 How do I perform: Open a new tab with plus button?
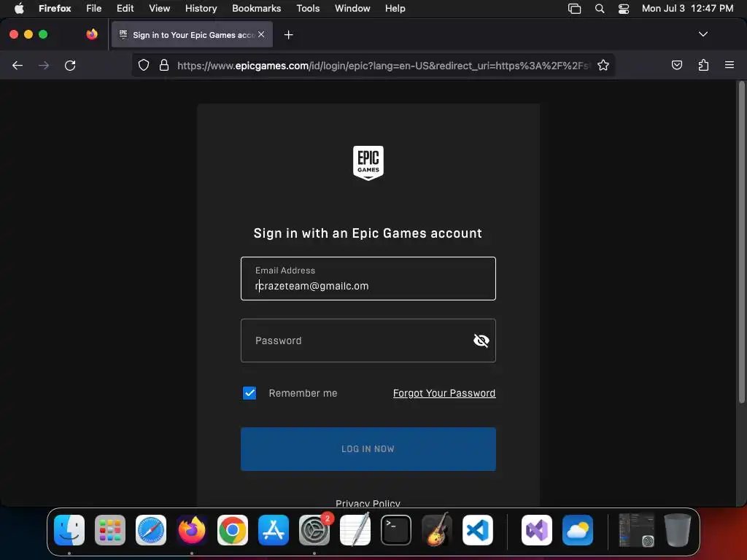point(288,35)
